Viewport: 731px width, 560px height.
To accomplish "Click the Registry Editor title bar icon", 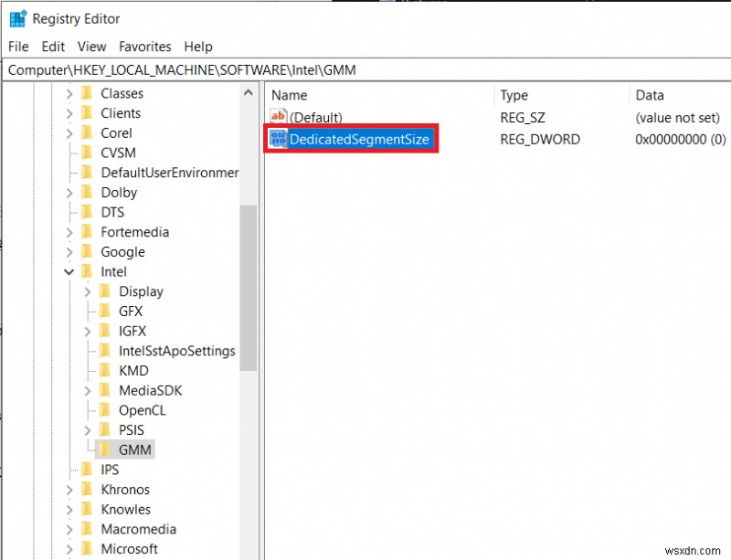I will point(16,18).
